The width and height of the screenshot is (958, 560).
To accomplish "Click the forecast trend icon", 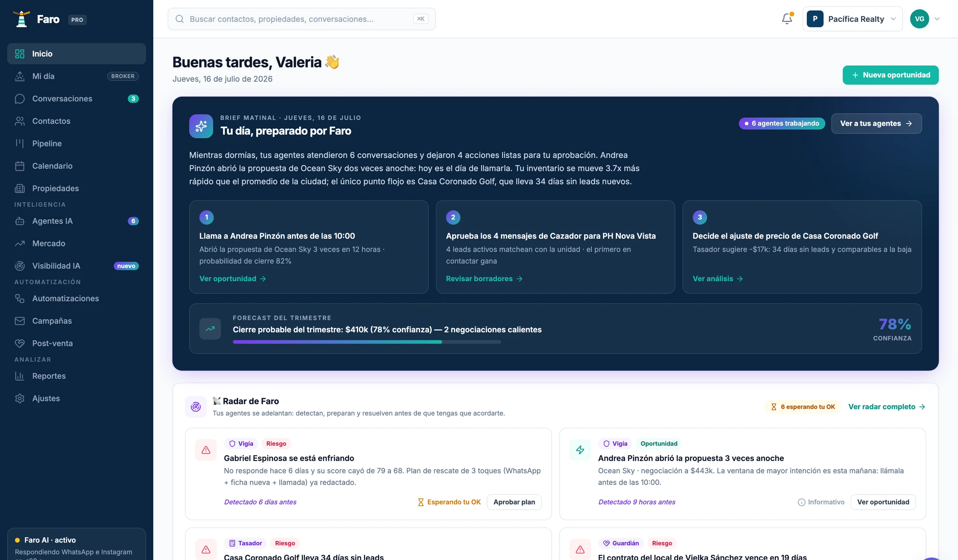I will 210,329.
